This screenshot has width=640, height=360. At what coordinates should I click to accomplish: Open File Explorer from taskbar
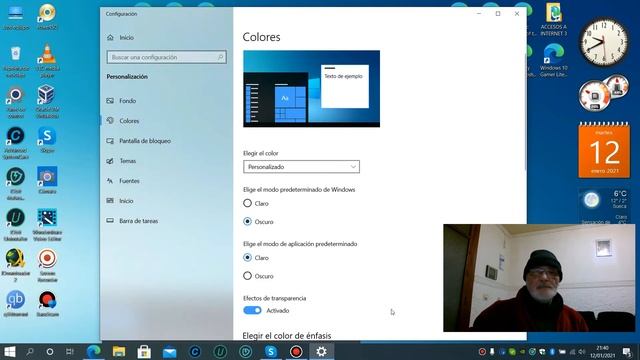point(119,351)
